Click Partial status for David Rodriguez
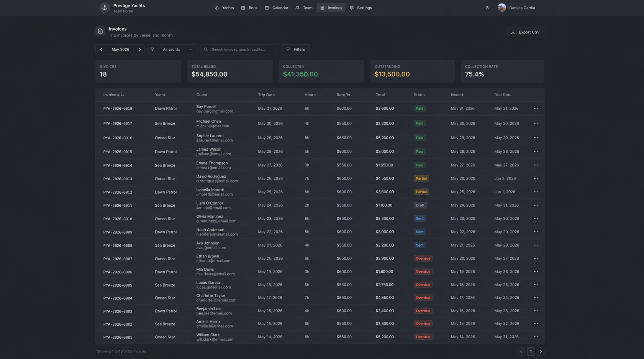The image size is (644, 359). click(421, 178)
